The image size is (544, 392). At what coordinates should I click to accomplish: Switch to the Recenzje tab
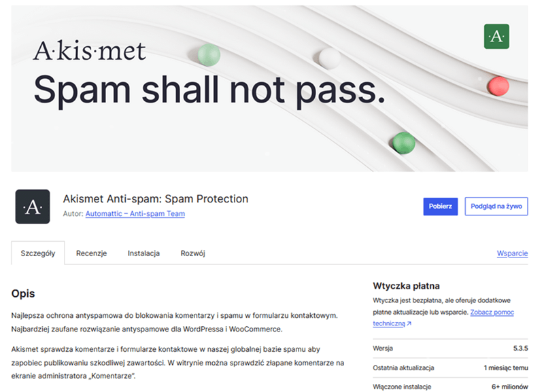pyautogui.click(x=91, y=253)
